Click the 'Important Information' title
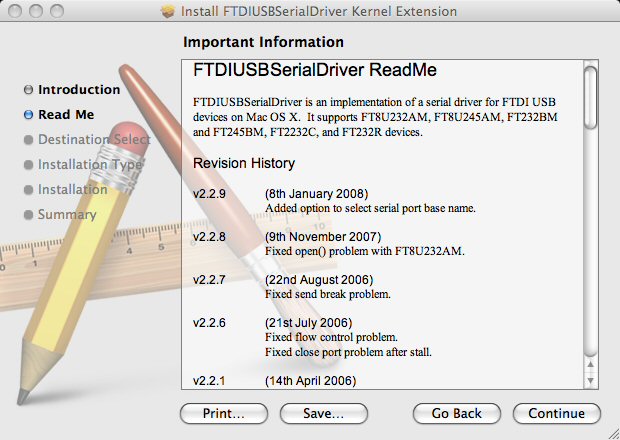 click(x=263, y=42)
